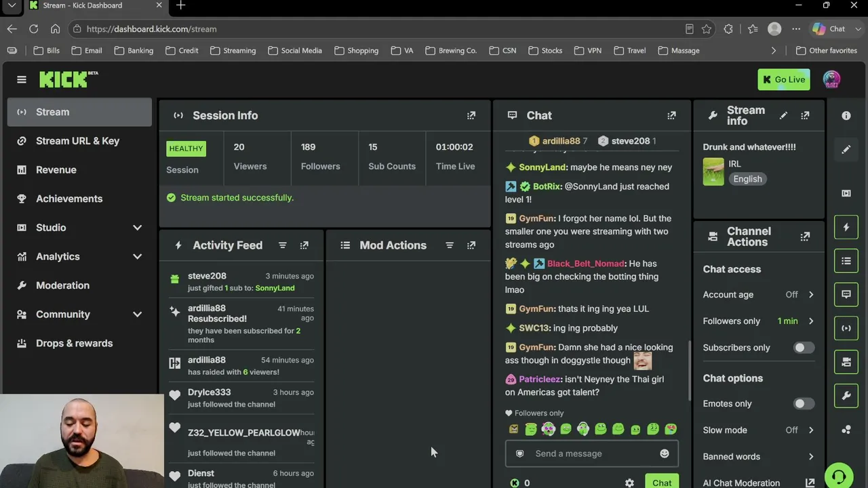Viewport: 868px width, 488px height.
Task: Focus the browser address bar
Action: pos(380,29)
